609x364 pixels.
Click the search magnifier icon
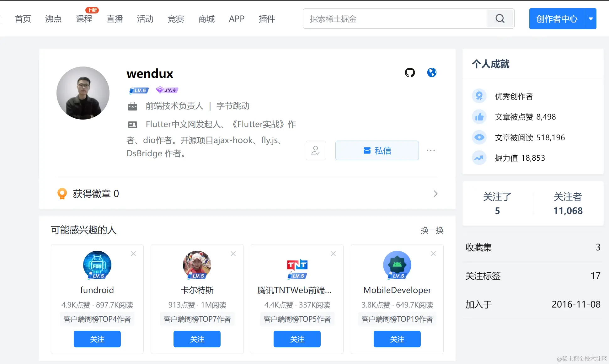point(499,19)
